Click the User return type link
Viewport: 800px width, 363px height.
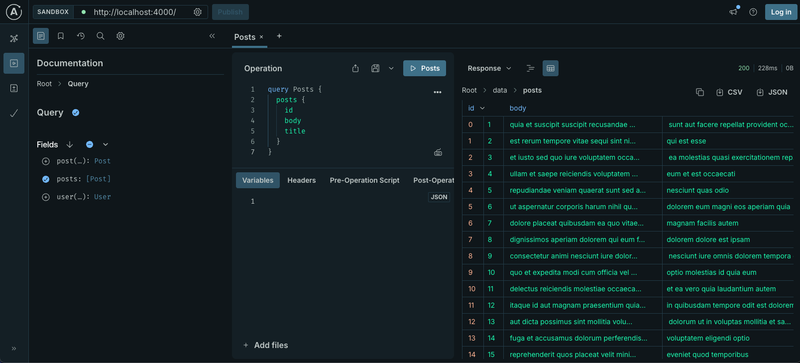[x=102, y=197]
